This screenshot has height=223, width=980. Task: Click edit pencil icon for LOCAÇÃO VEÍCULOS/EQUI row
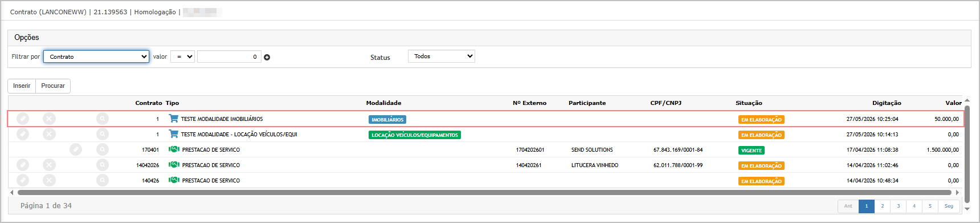[x=23, y=134]
